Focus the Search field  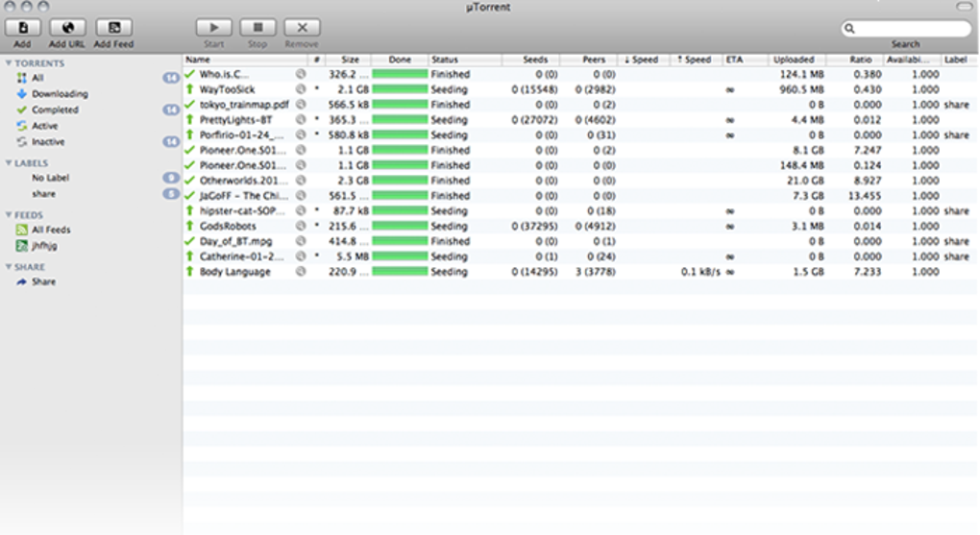click(x=906, y=28)
